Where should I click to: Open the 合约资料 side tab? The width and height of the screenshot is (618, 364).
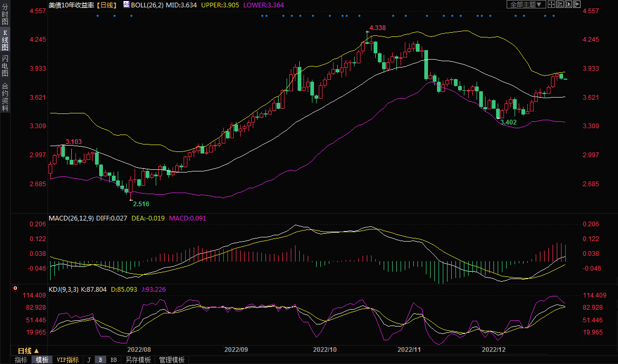pos(5,97)
